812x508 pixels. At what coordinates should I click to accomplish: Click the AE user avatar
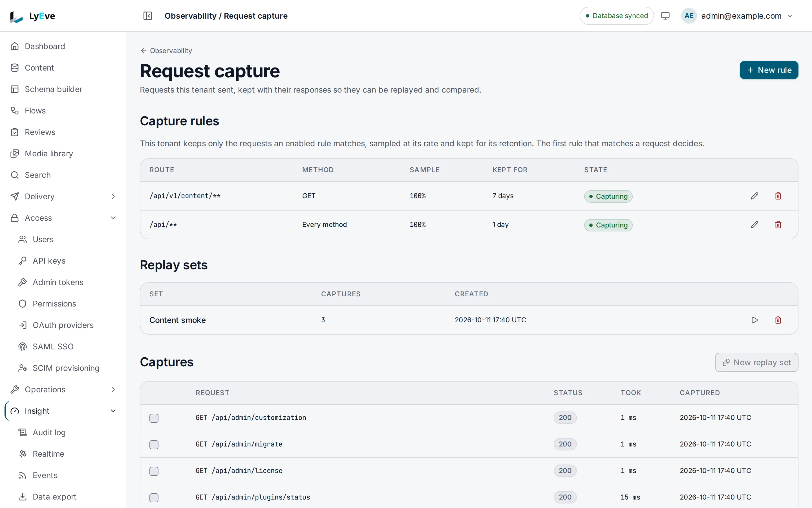point(689,16)
